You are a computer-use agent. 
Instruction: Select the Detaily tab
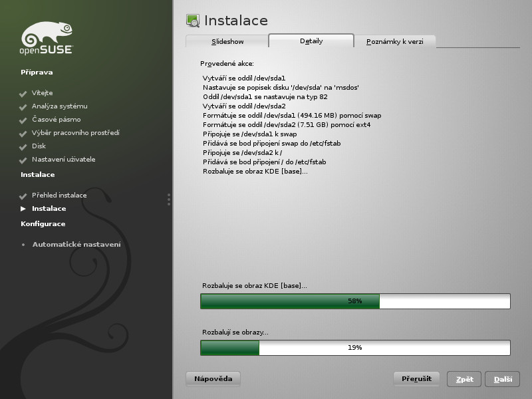[x=311, y=41]
